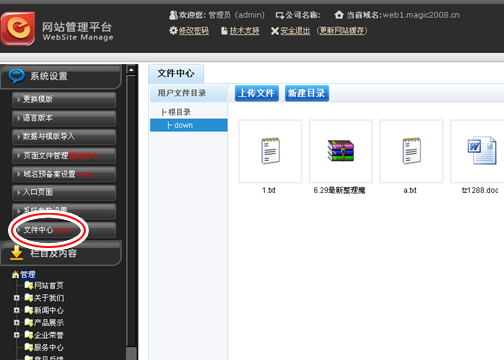
Task: Click the folder icon of 新闻中心
Action: pos(29,310)
